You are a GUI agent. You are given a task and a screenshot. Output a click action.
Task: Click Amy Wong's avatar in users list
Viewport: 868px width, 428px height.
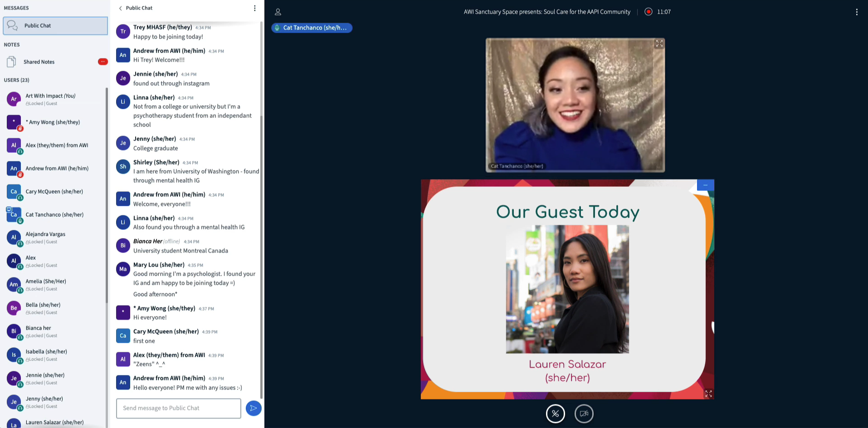point(14,122)
